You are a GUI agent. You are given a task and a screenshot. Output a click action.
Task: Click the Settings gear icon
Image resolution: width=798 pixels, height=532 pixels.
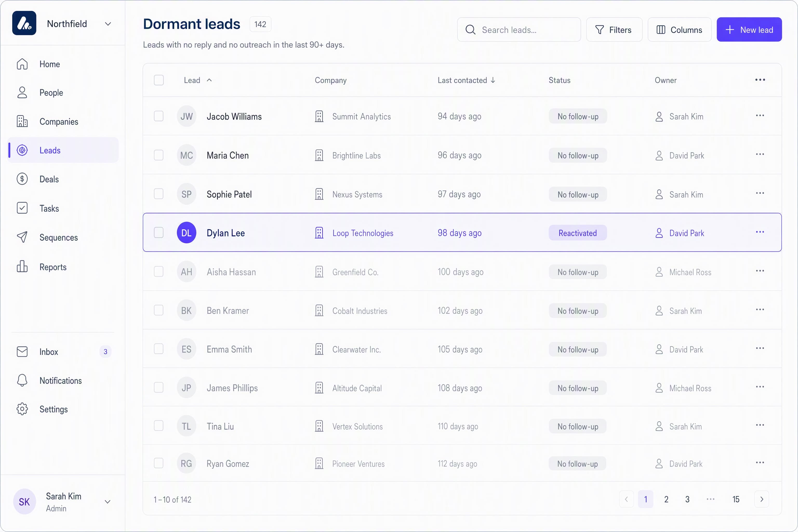(x=22, y=409)
